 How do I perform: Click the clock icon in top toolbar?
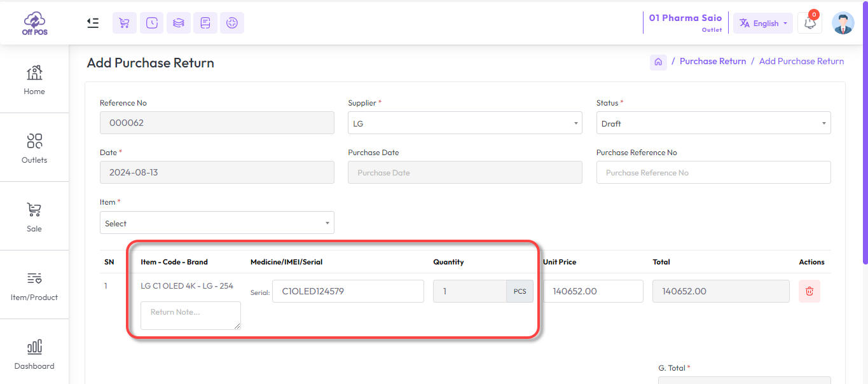[x=151, y=23]
